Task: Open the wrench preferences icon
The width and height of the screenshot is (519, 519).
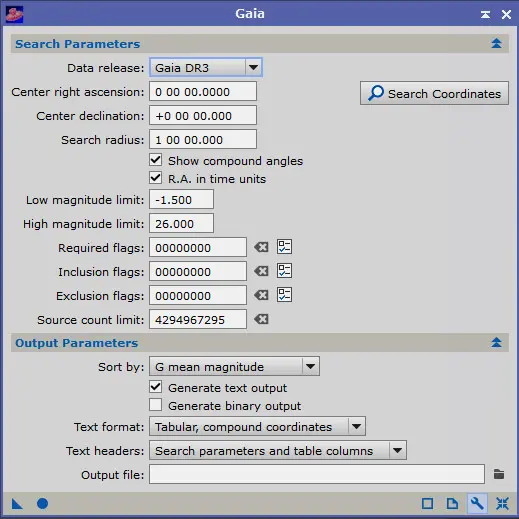Action: point(477,503)
